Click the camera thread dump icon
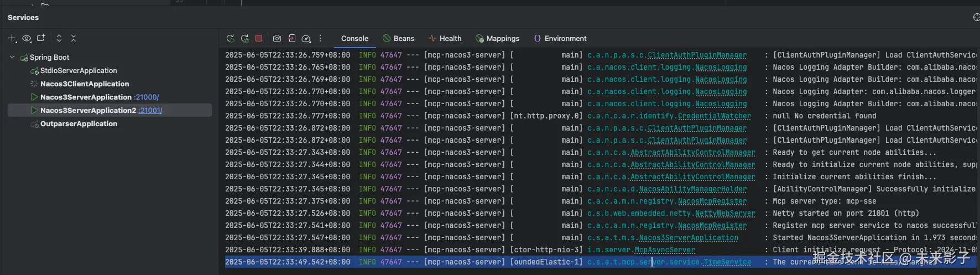Image resolution: width=980 pixels, height=275 pixels. click(277, 39)
